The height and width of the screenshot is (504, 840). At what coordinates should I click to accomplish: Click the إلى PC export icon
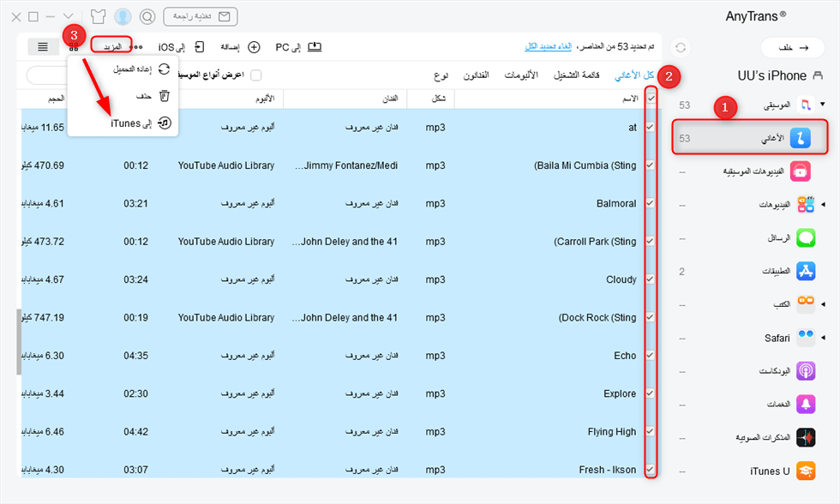click(314, 46)
